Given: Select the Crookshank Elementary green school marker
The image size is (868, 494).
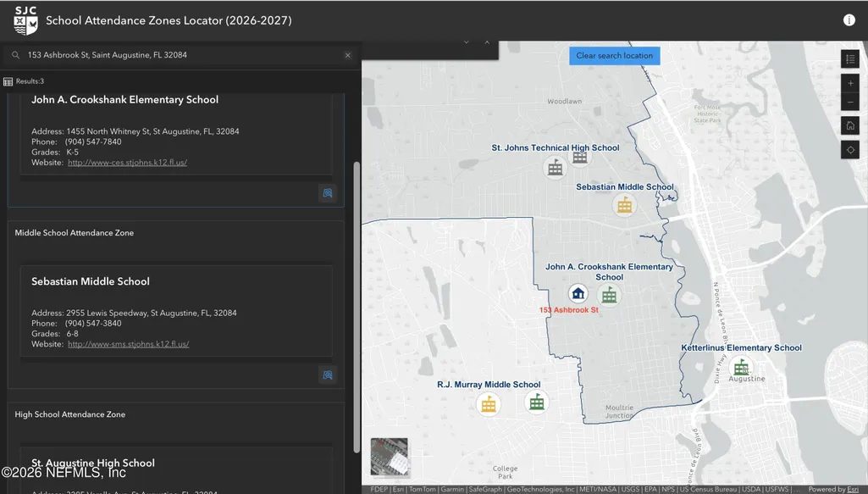Looking at the screenshot, I should point(609,295).
